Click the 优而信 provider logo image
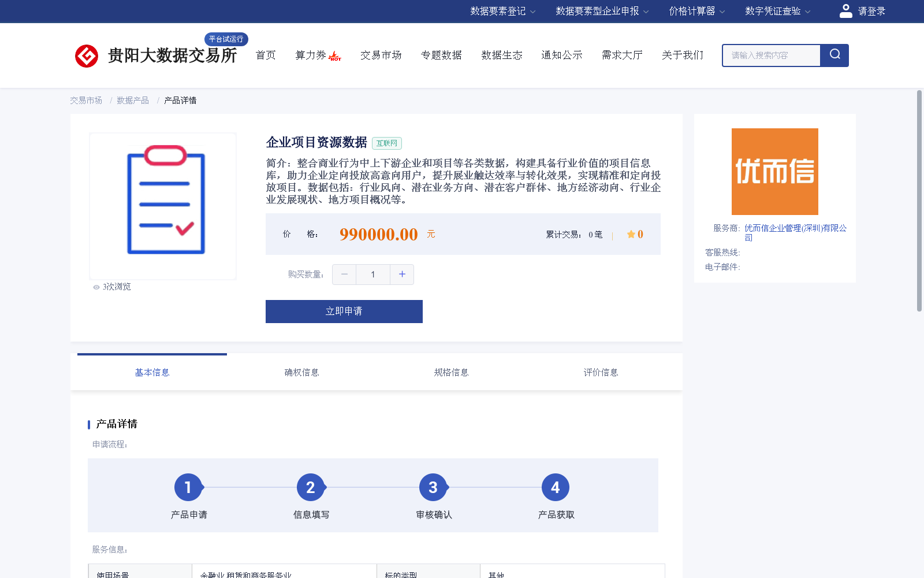The width and height of the screenshot is (924, 578). point(775,172)
